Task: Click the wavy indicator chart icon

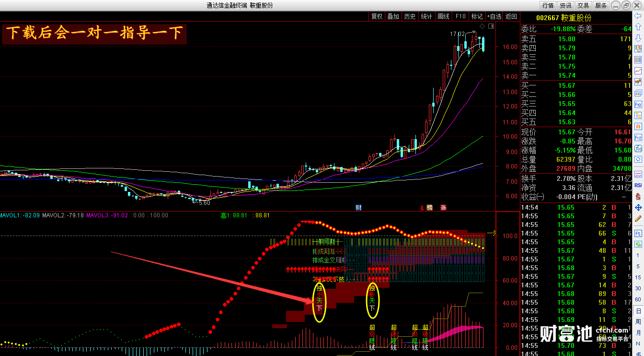Action: tap(638, 174)
